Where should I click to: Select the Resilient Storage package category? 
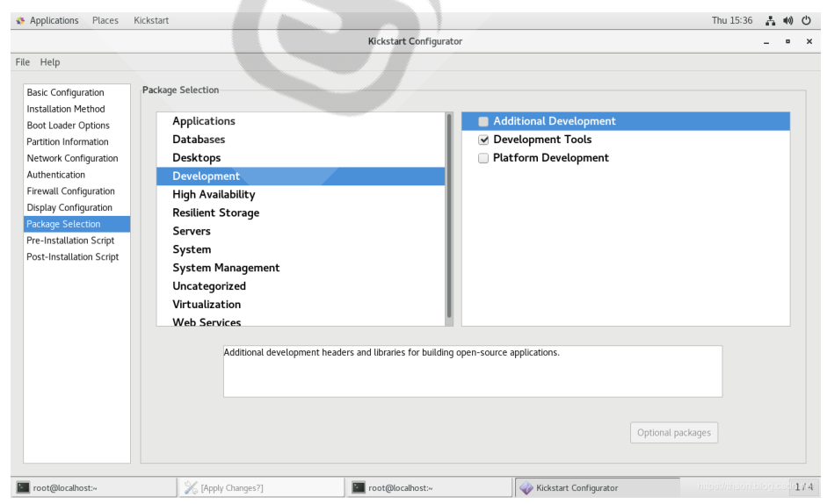pos(301,213)
